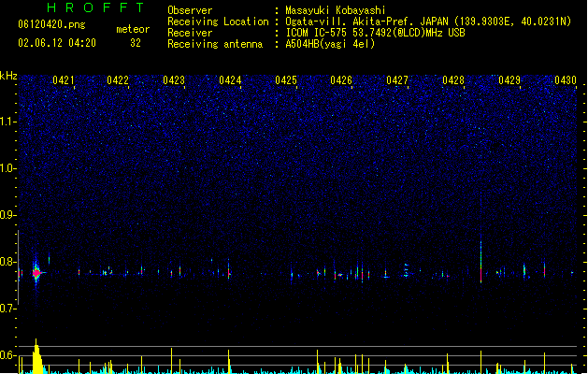The height and width of the screenshot is (374, 588).
Task: Click the 0425 time marker
Action: [x=286, y=80]
